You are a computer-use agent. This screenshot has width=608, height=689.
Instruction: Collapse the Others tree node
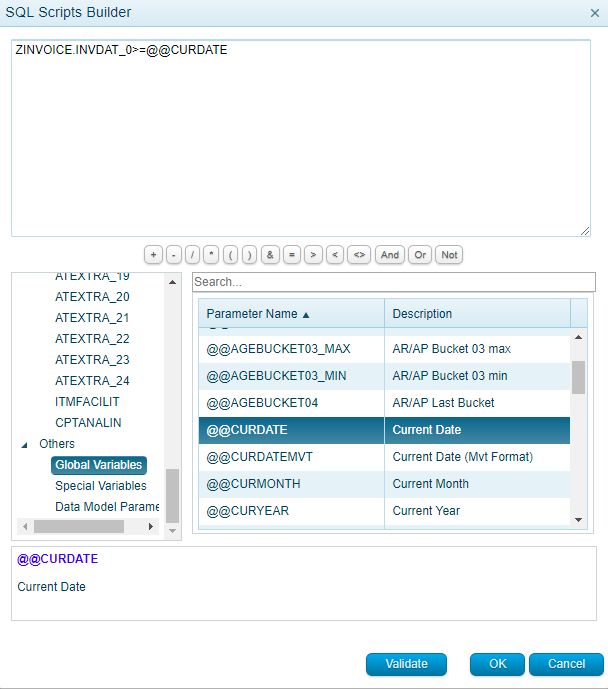(25, 444)
